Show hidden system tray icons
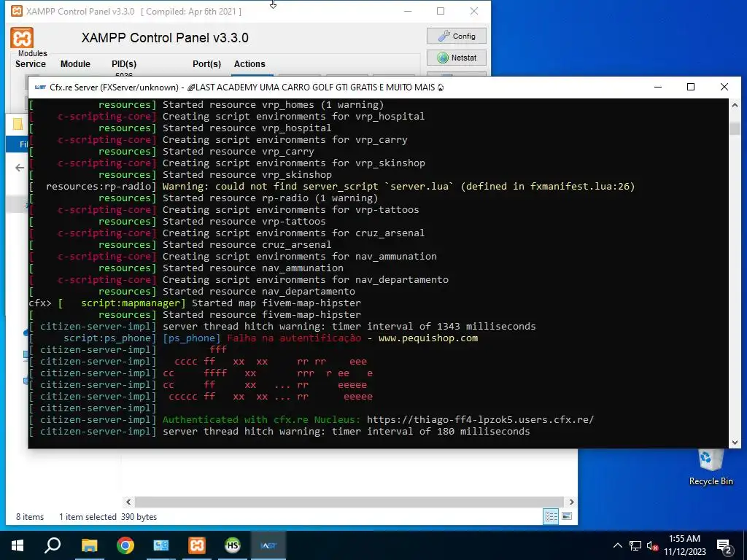The width and height of the screenshot is (747, 560). pyautogui.click(x=617, y=545)
